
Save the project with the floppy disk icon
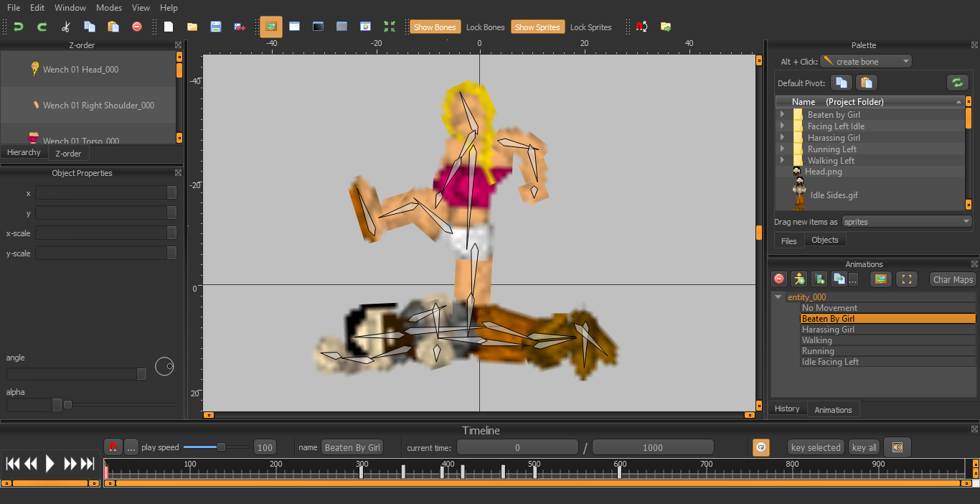[x=215, y=27]
